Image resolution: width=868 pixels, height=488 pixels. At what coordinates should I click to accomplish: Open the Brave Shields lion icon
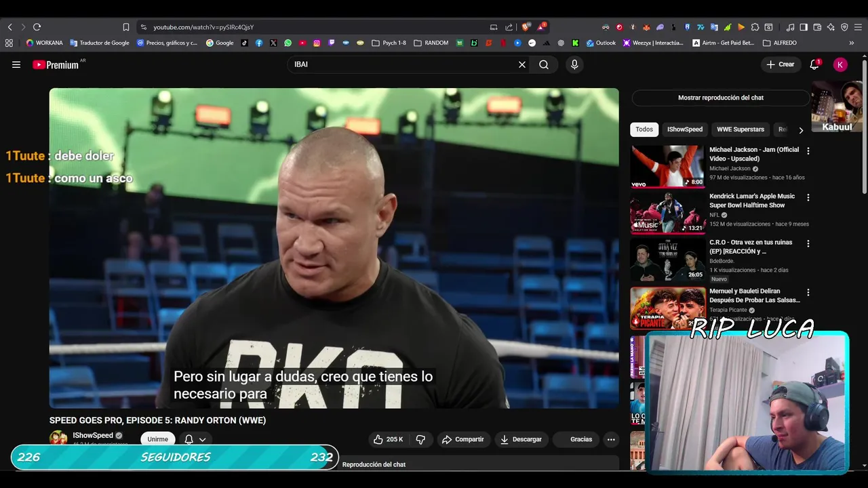coord(526,27)
